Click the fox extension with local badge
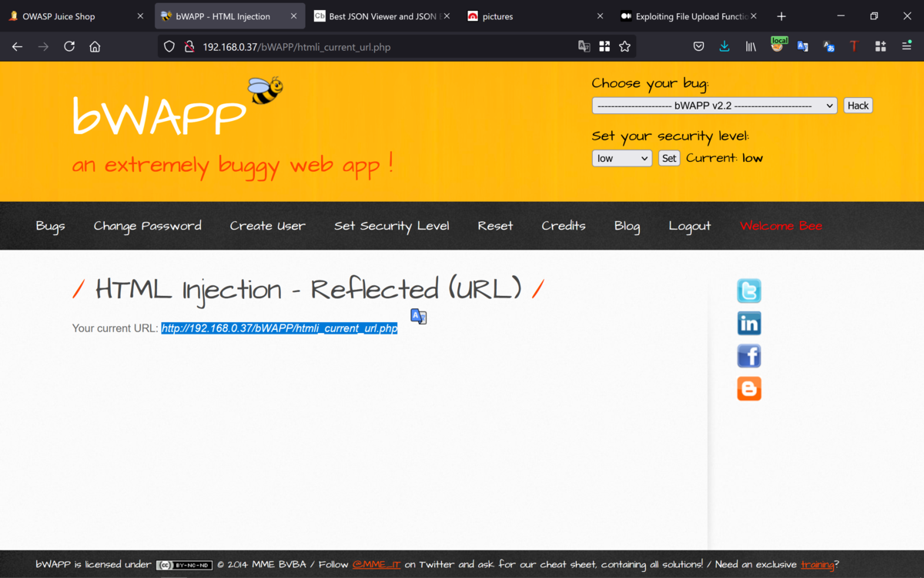The height and width of the screenshot is (578, 924). click(778, 45)
